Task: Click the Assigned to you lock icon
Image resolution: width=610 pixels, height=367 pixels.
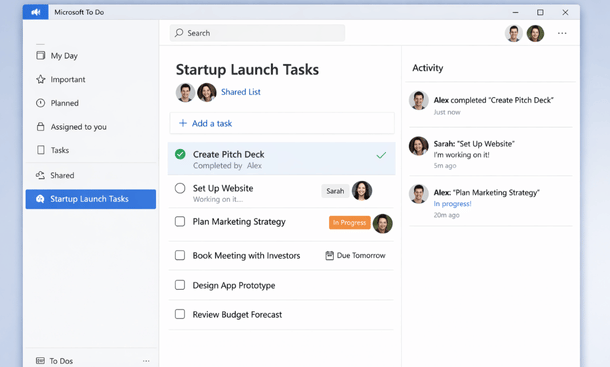Action: pyautogui.click(x=40, y=126)
